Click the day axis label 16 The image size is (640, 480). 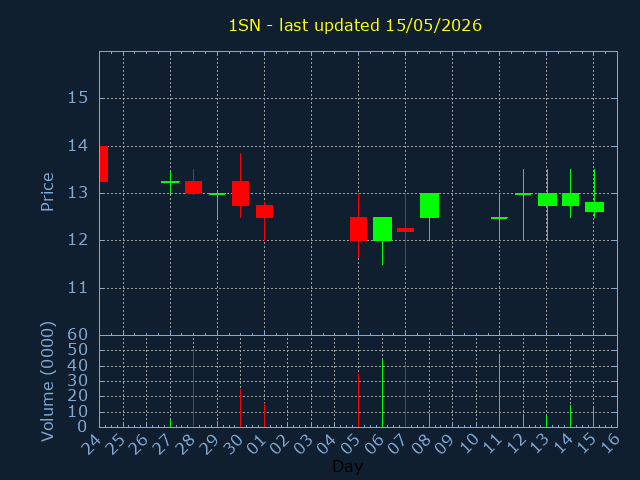click(x=609, y=444)
